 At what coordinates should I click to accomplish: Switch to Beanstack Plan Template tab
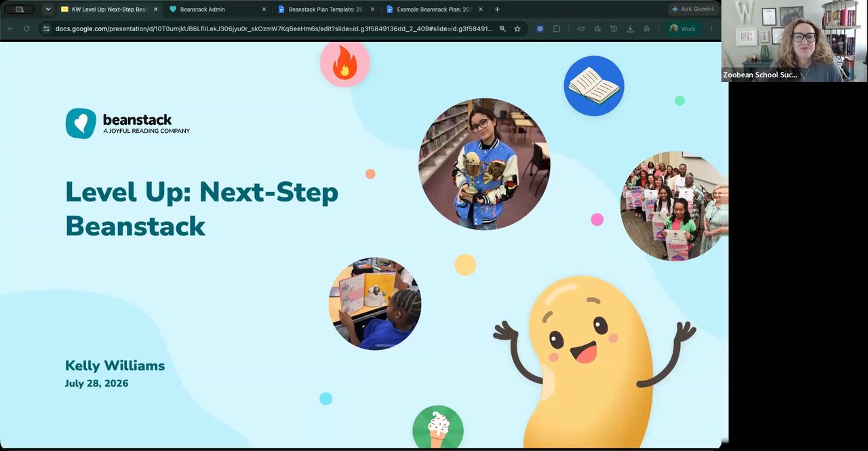point(325,9)
